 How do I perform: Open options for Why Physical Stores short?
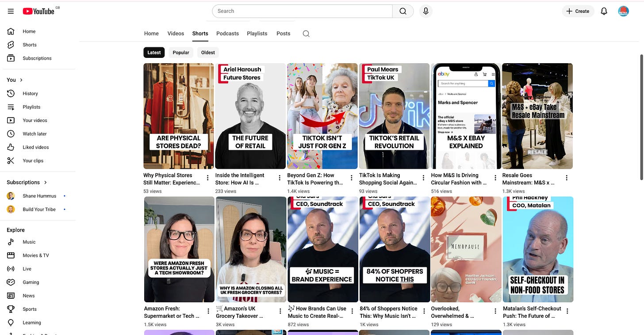point(208,178)
